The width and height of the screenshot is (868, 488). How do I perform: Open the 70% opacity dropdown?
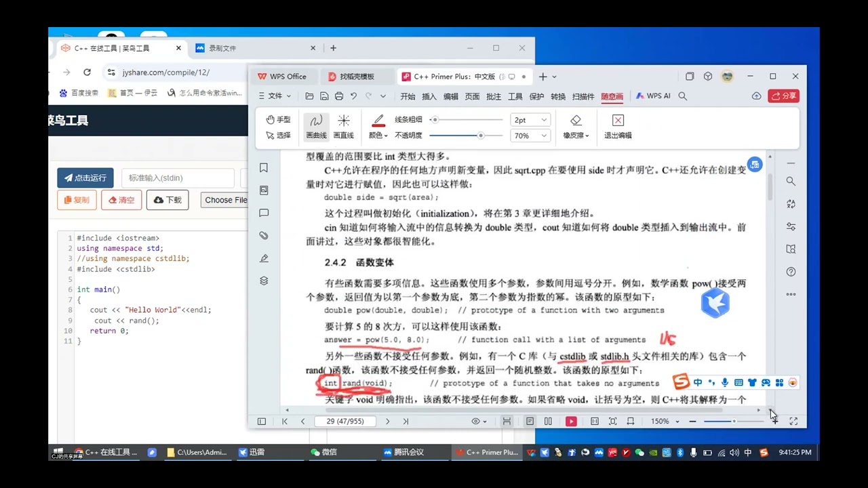click(x=530, y=136)
